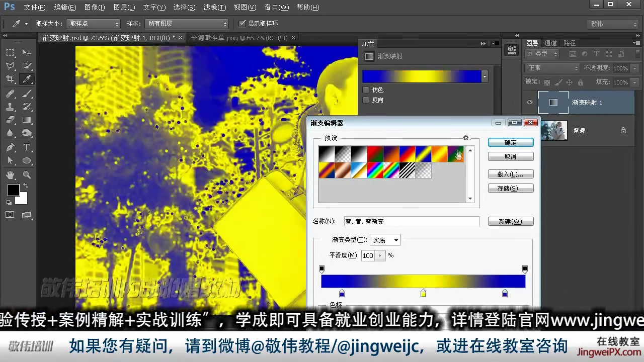Screen dimensions: 644x362
Task: Filter layers by adjustment layer type
Action: [x=585, y=54]
